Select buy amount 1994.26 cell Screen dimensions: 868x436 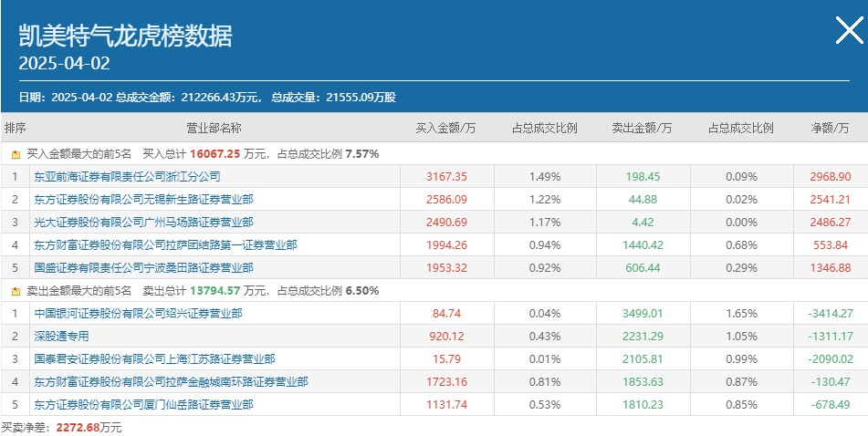[x=446, y=244]
